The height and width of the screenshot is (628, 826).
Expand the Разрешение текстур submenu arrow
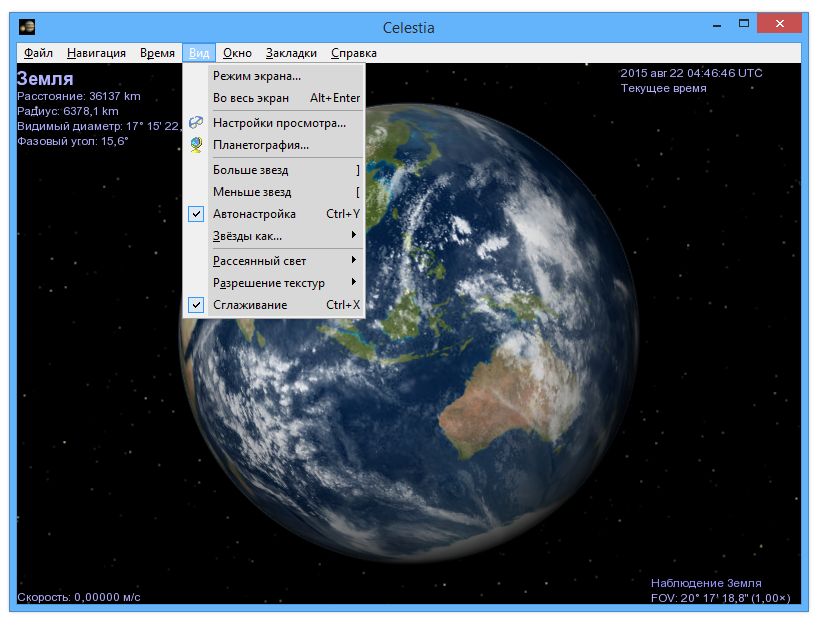[354, 282]
